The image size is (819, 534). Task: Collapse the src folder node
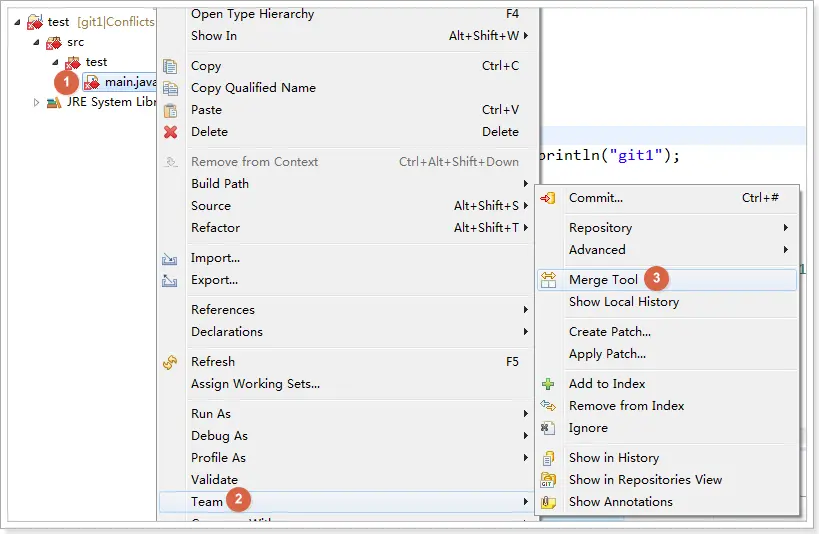click(x=36, y=42)
